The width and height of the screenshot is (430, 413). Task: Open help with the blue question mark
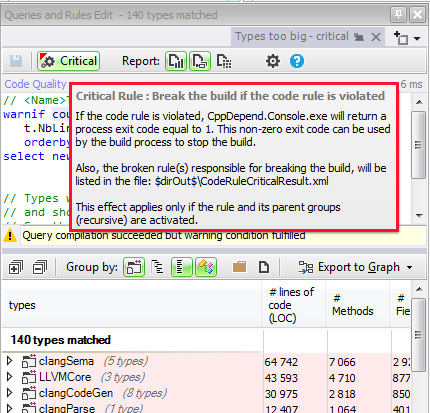click(297, 61)
